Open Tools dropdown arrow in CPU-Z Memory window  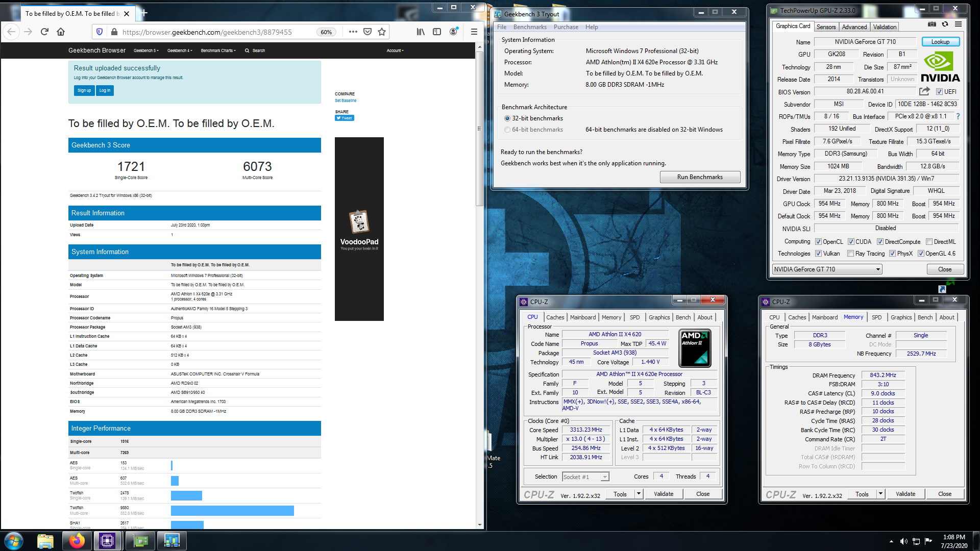coord(880,494)
